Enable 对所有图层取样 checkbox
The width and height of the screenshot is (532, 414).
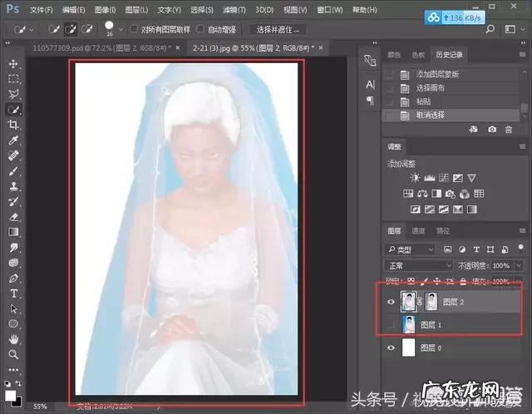coord(134,29)
